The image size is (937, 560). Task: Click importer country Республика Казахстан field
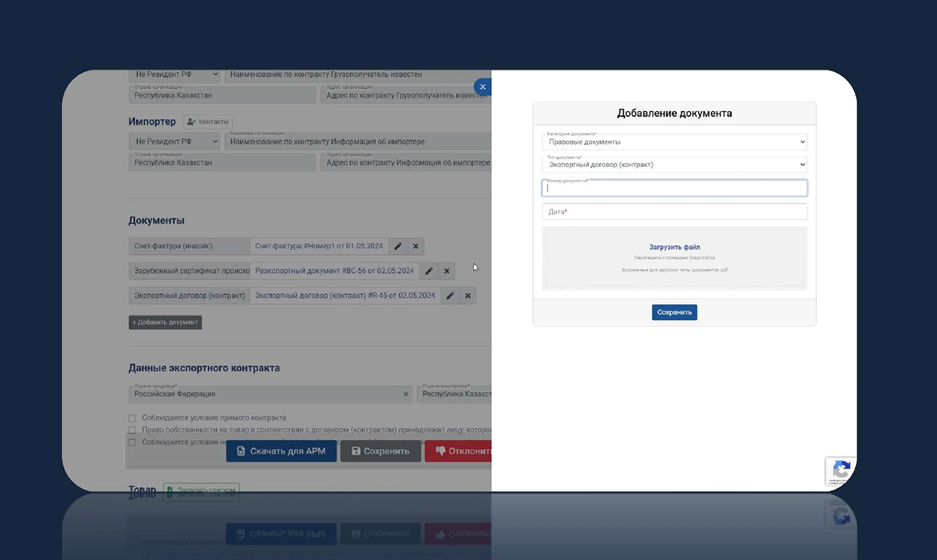pyautogui.click(x=222, y=163)
